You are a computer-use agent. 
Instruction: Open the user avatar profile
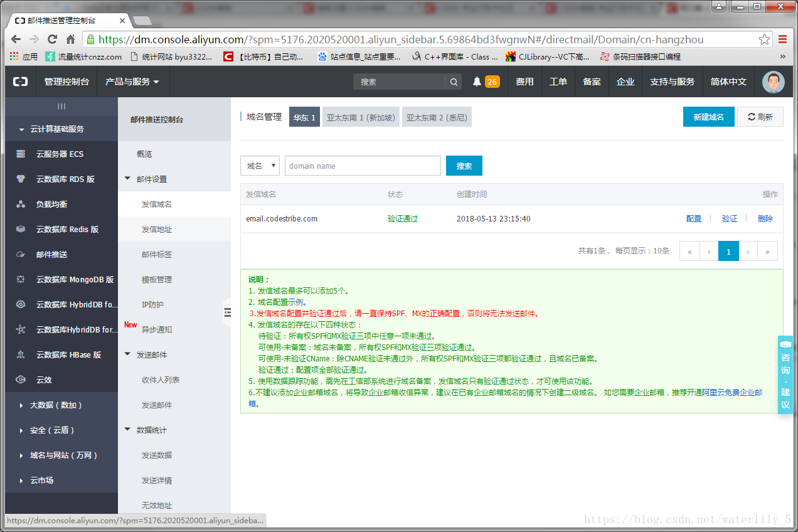point(773,82)
